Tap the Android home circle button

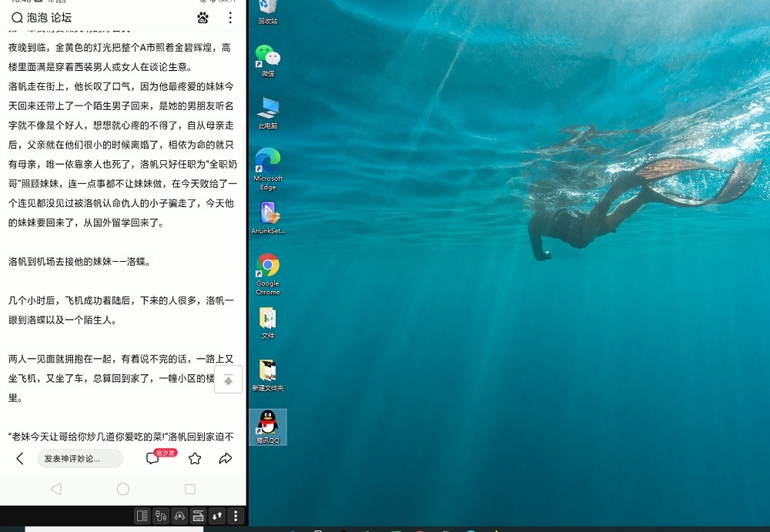[x=123, y=489]
